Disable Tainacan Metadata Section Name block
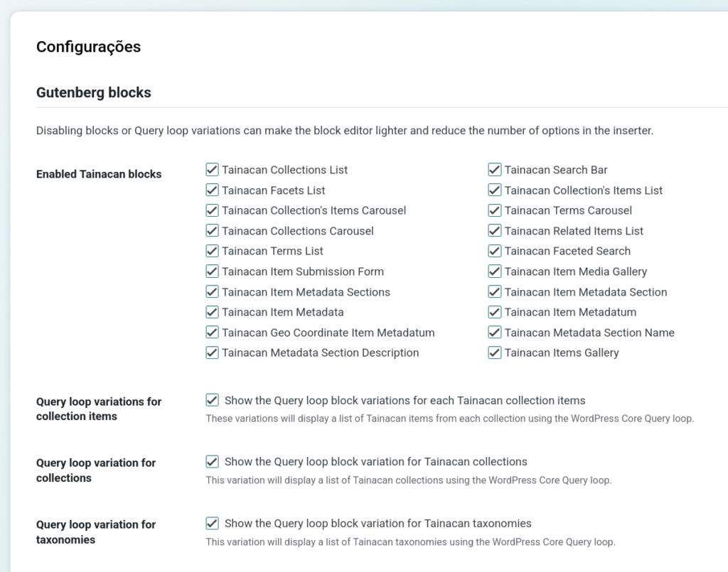This screenshot has width=728, height=572. [495, 333]
